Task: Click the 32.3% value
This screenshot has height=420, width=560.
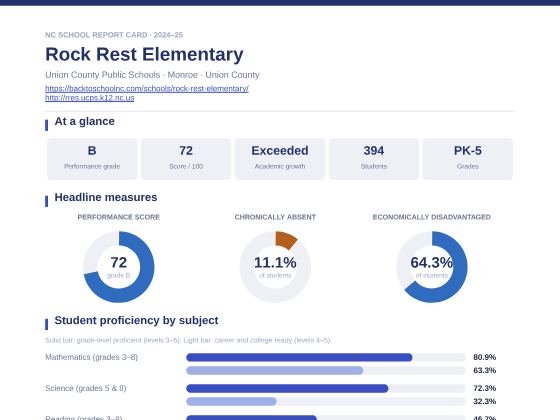Action: pos(485,401)
